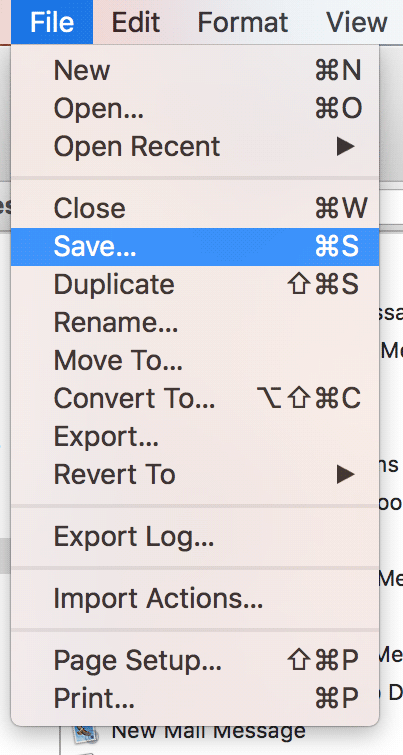Choose Open… from the File menu
The height and width of the screenshot is (755, 403).
point(195,108)
